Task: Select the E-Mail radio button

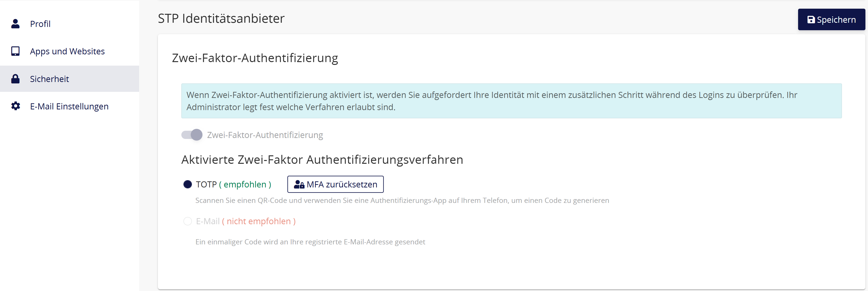Action: point(187,221)
